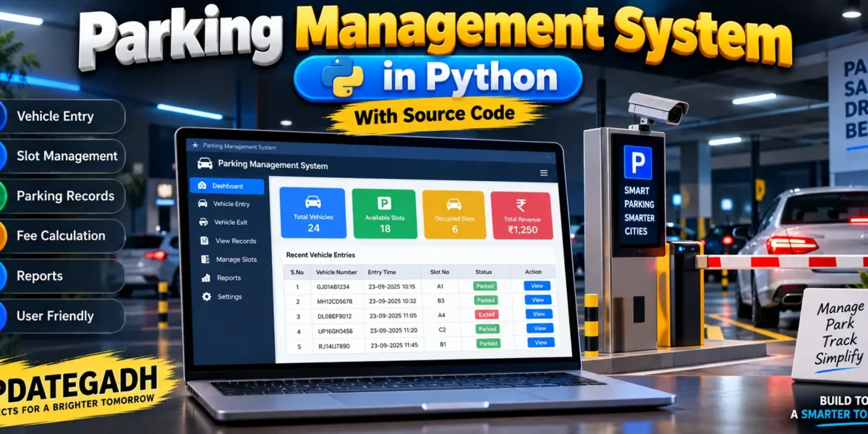Image resolution: width=868 pixels, height=434 pixels.
Task: Click View button for vehicle RJ14IJ7890
Action: pos(540,342)
